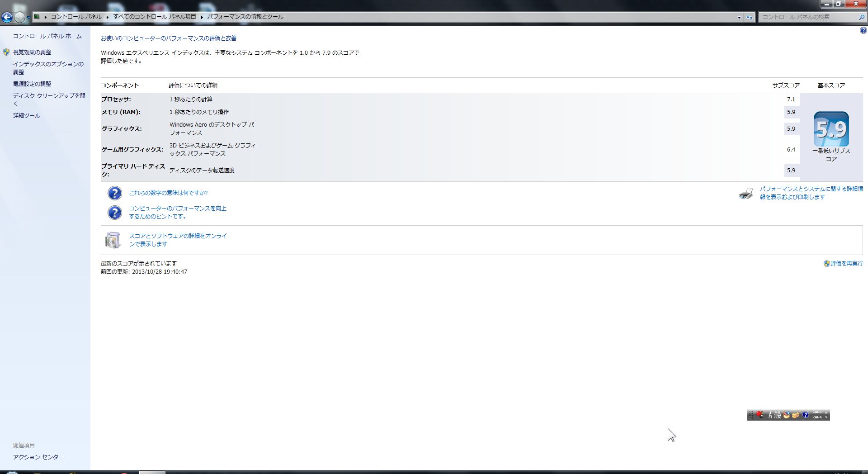Open コントロール パネル ホーム
The height and width of the screenshot is (474, 868).
click(47, 36)
